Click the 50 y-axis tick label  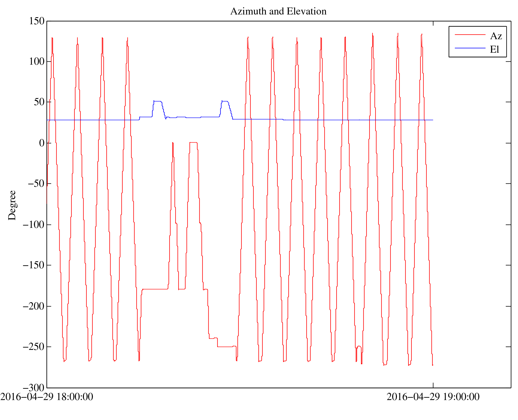(x=39, y=102)
